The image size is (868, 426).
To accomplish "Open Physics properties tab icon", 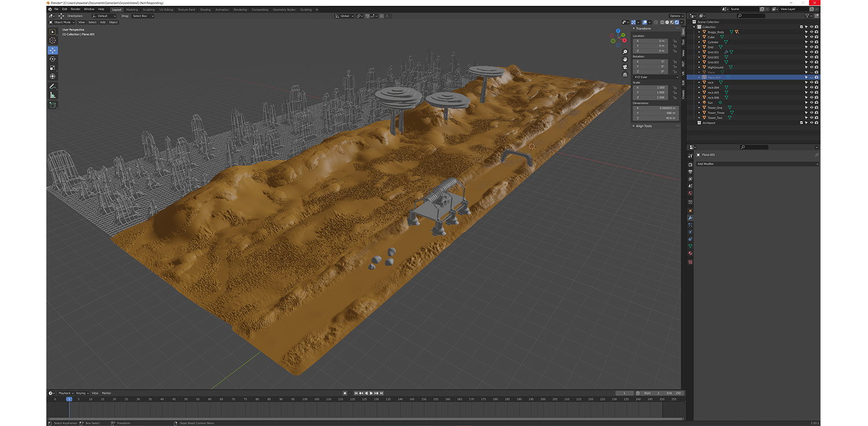I will (x=690, y=232).
